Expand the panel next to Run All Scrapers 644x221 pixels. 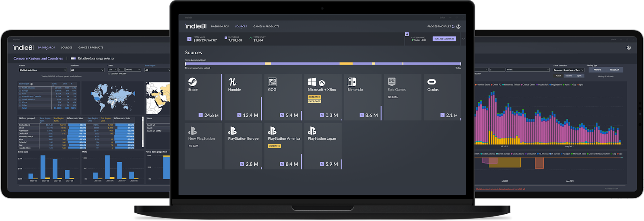(463, 39)
